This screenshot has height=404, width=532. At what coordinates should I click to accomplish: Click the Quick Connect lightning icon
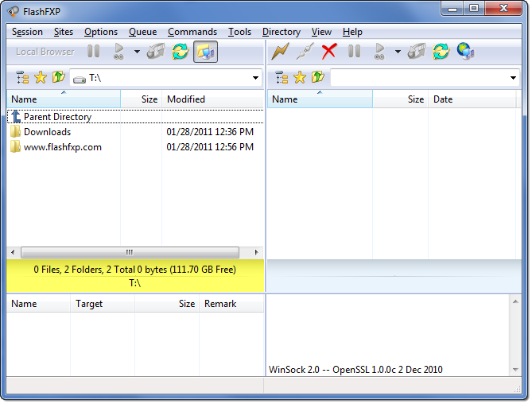click(x=280, y=52)
